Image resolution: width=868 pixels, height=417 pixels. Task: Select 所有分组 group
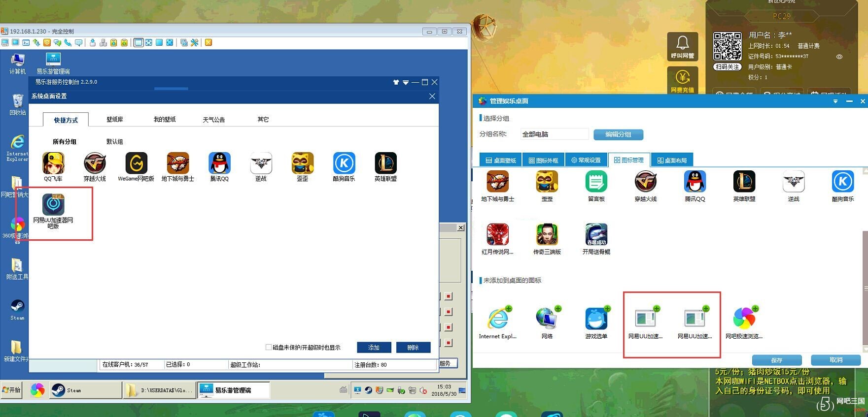65,141
